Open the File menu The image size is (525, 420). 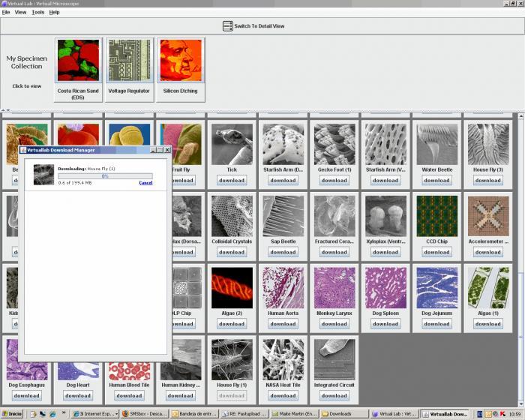tap(6, 13)
